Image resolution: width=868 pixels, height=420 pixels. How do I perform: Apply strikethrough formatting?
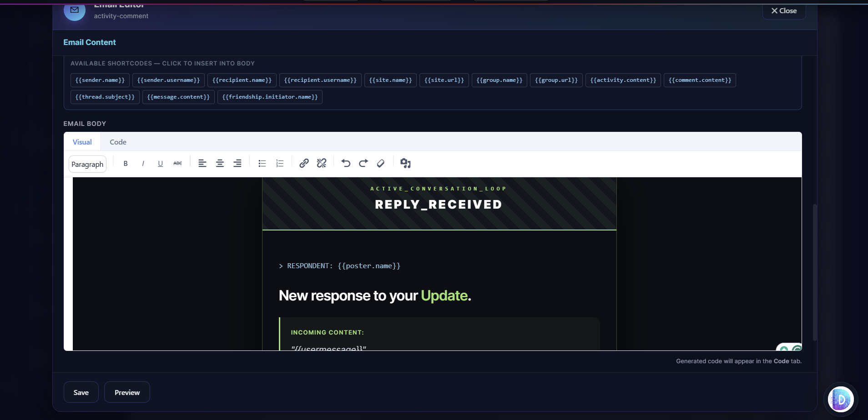(177, 164)
